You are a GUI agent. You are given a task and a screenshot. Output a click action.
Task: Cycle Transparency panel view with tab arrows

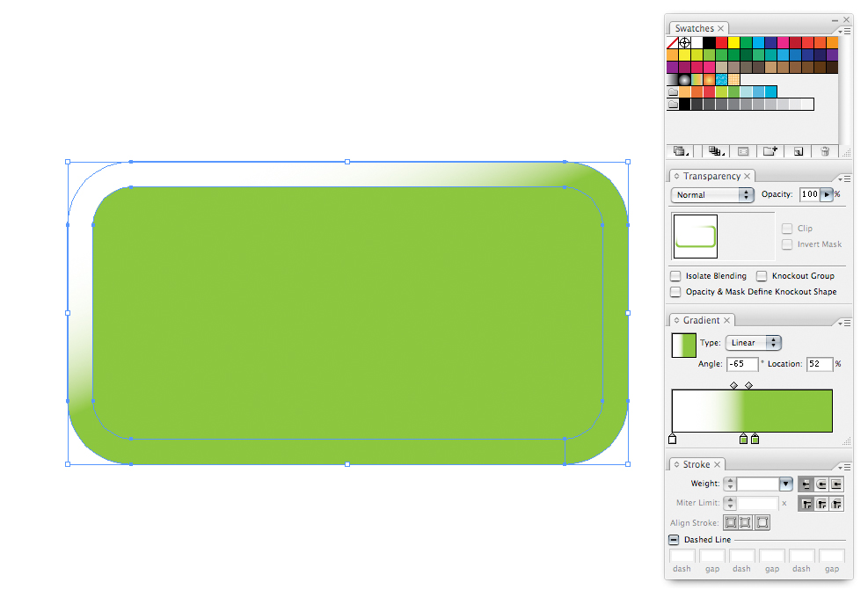(676, 176)
